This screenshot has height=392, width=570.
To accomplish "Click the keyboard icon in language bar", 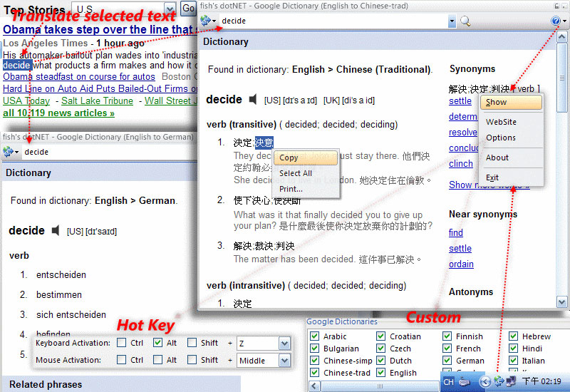I will [x=465, y=382].
